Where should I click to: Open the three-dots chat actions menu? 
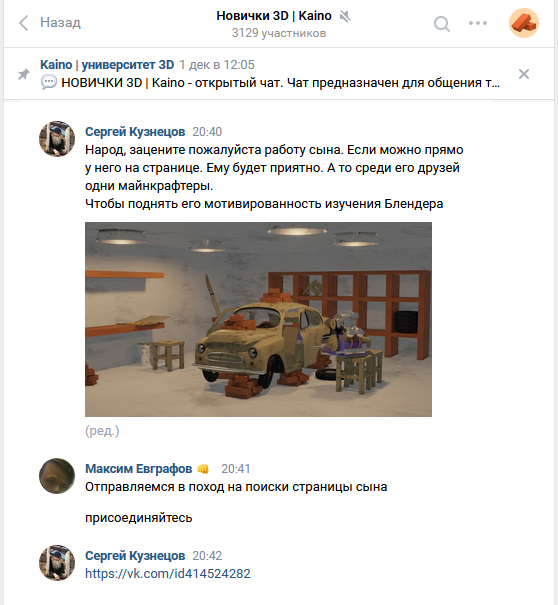[x=478, y=23]
